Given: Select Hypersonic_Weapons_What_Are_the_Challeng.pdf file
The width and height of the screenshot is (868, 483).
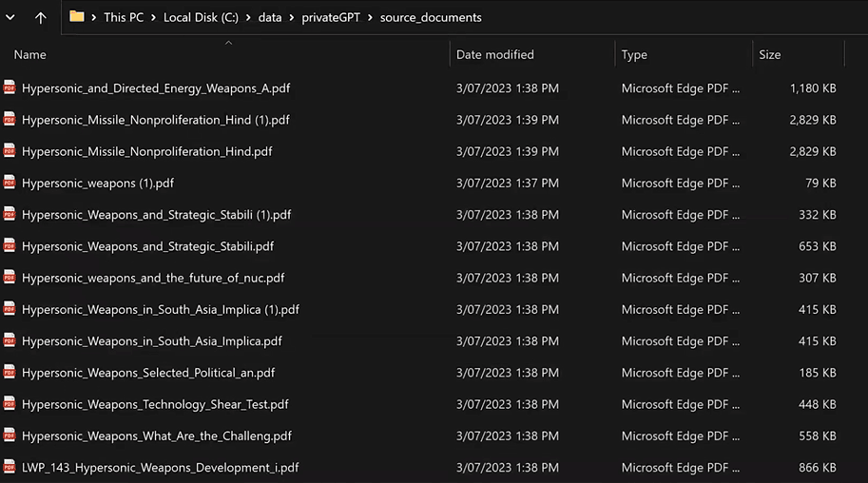Looking at the screenshot, I should pyautogui.click(x=421, y=435).
